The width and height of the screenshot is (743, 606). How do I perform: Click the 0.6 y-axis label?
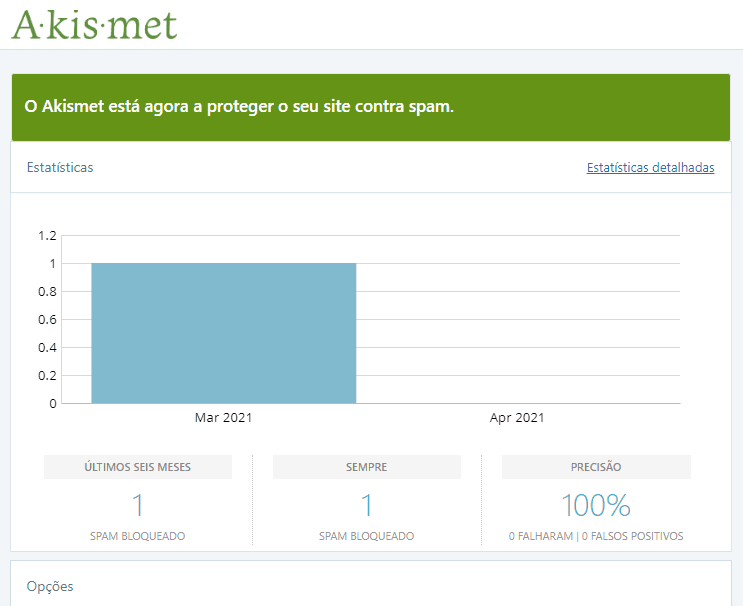[x=47, y=320]
